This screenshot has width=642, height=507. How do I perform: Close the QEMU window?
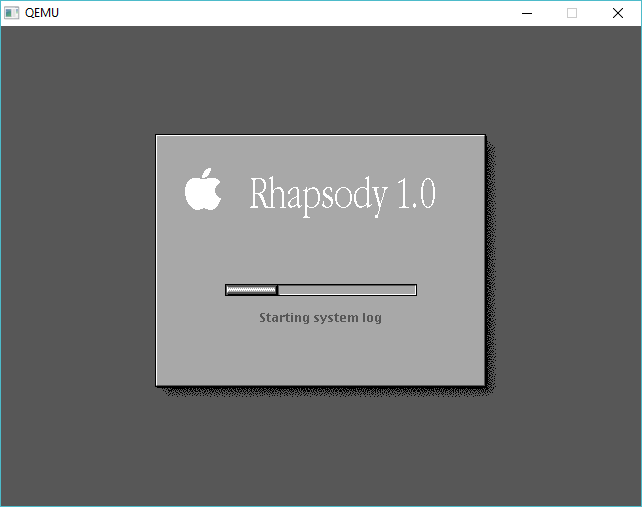(x=618, y=13)
